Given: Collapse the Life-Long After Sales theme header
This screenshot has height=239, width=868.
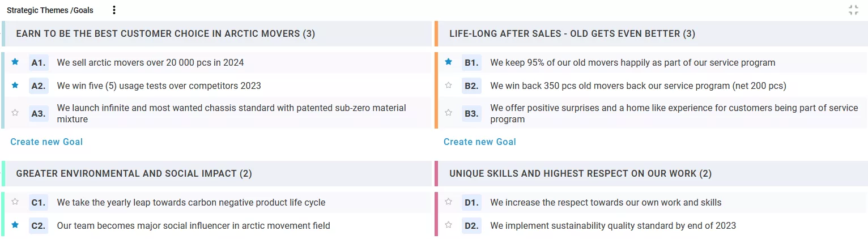Looking at the screenshot, I should 572,34.
